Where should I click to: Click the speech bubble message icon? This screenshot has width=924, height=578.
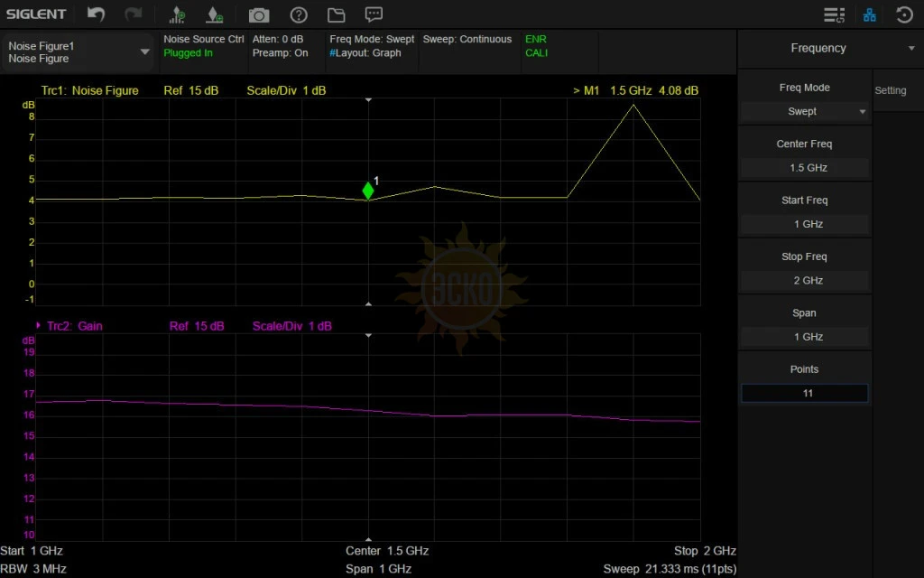(374, 15)
